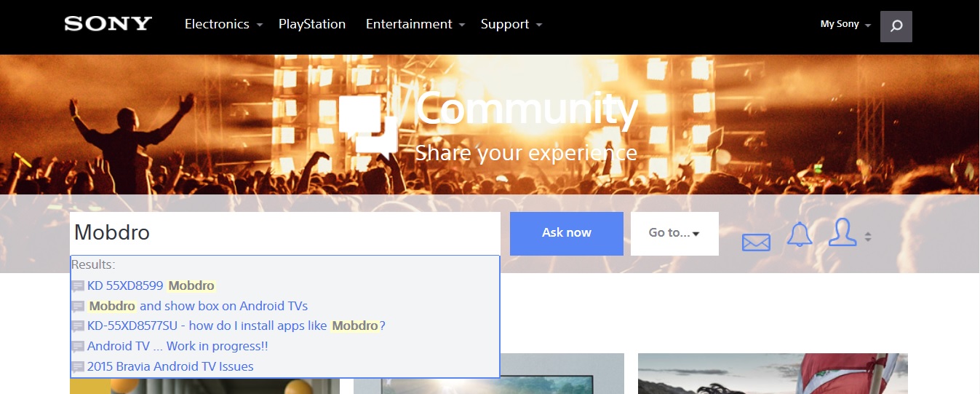Open the PlayStation menu item
Image resolution: width=980 pixels, height=394 pixels.
312,24
